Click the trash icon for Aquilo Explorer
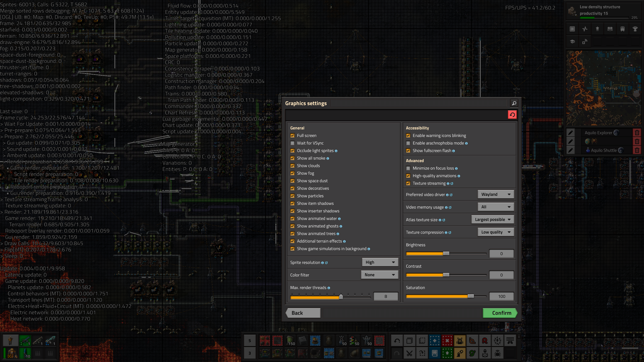Image resolution: width=644 pixels, height=362 pixels. click(x=637, y=132)
